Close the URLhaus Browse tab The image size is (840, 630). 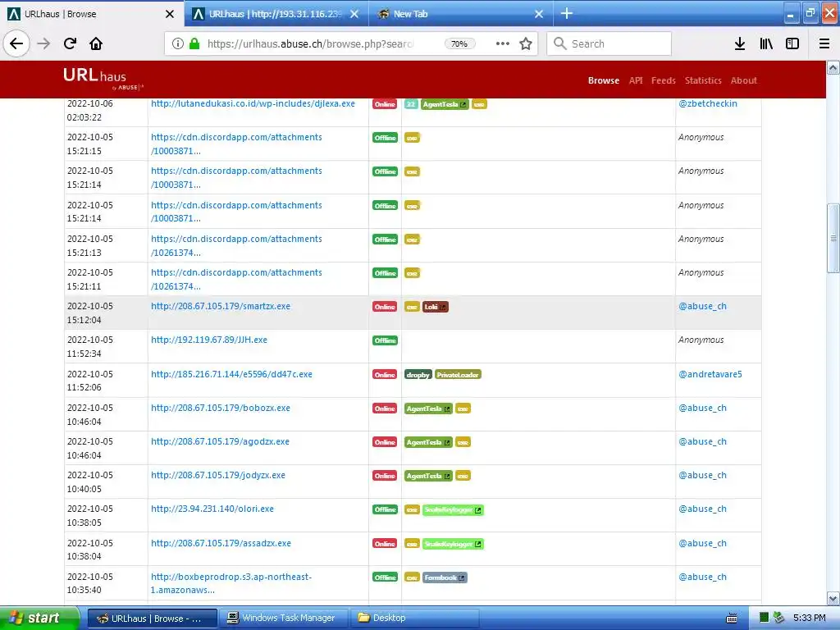pos(170,14)
